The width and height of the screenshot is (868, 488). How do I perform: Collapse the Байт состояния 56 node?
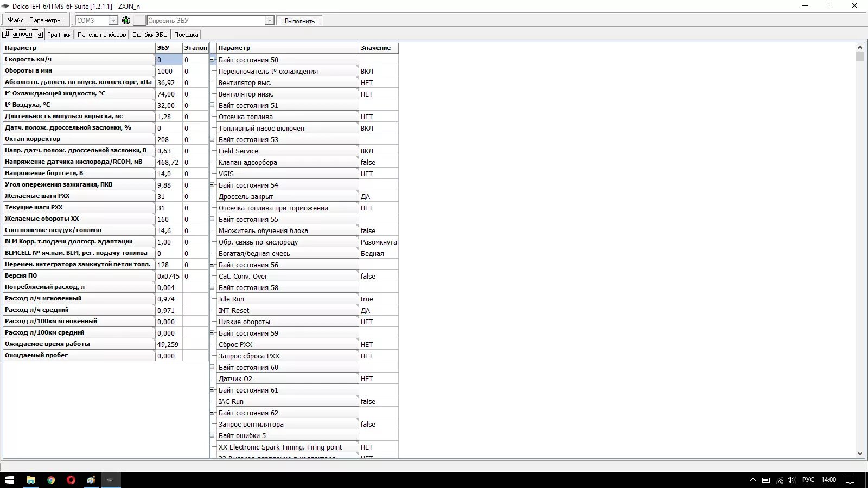pyautogui.click(x=213, y=265)
